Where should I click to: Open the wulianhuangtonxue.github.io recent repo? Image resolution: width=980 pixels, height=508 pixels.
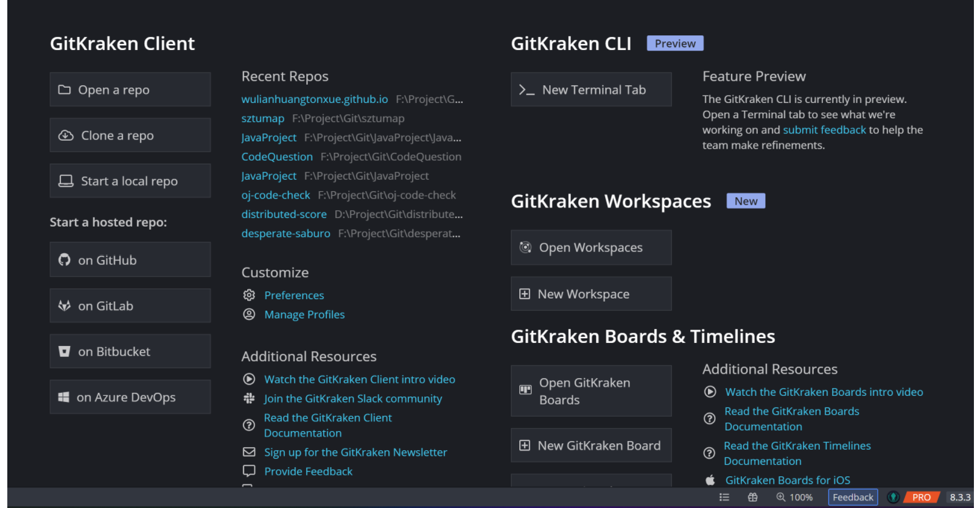click(314, 99)
